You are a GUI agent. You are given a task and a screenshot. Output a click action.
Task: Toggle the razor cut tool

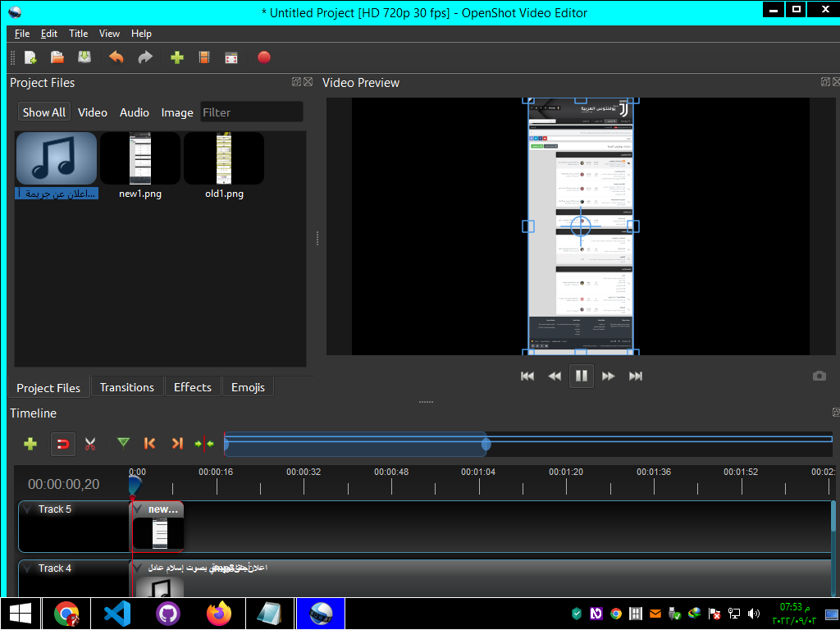click(x=90, y=444)
